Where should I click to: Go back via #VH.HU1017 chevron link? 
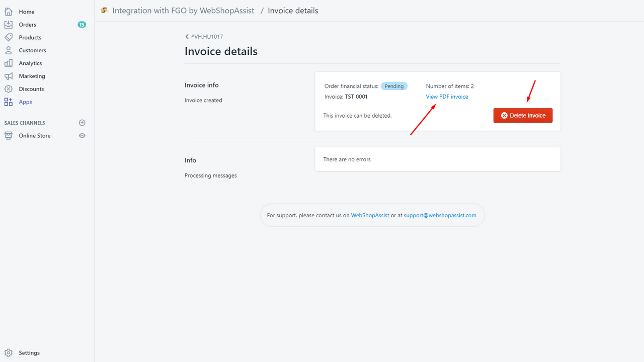[x=204, y=37]
